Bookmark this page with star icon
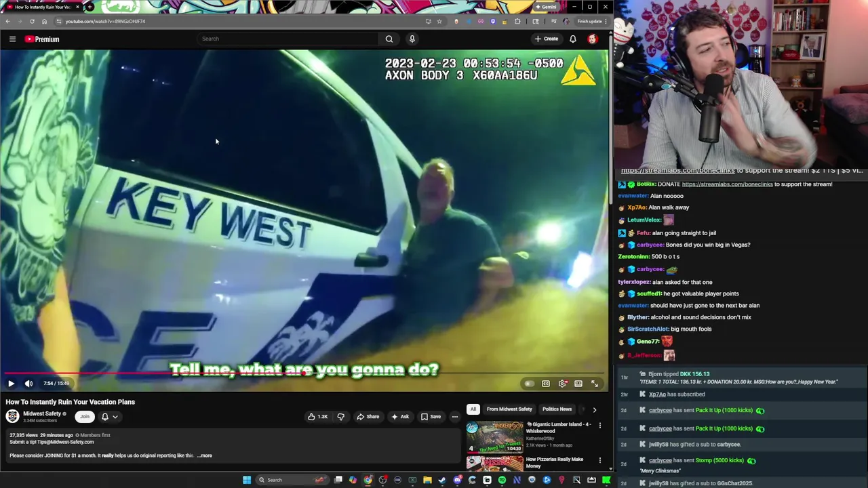Screen dimensions: 868x488 pyautogui.click(x=439, y=21)
